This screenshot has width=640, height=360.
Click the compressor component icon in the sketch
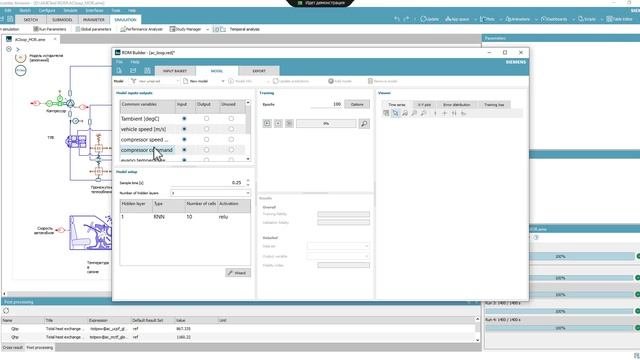coord(71,104)
